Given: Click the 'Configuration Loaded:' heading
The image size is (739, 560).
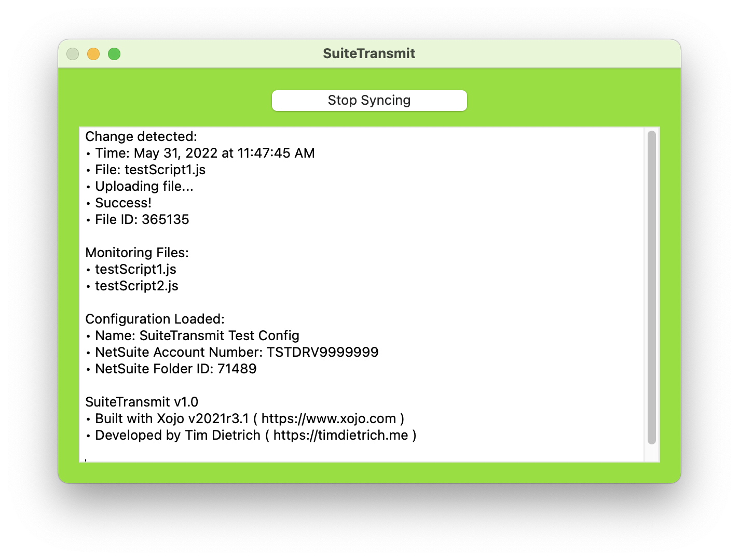Looking at the screenshot, I should point(155,319).
